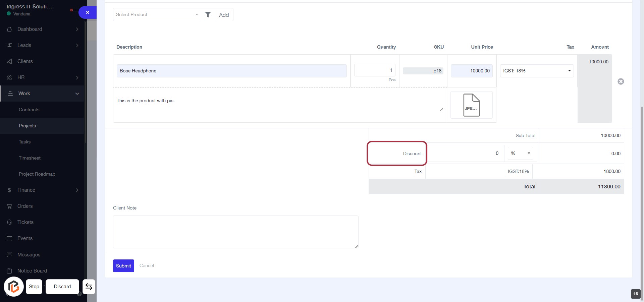Close the sidebar with the X button
644x302 pixels.
(x=88, y=12)
